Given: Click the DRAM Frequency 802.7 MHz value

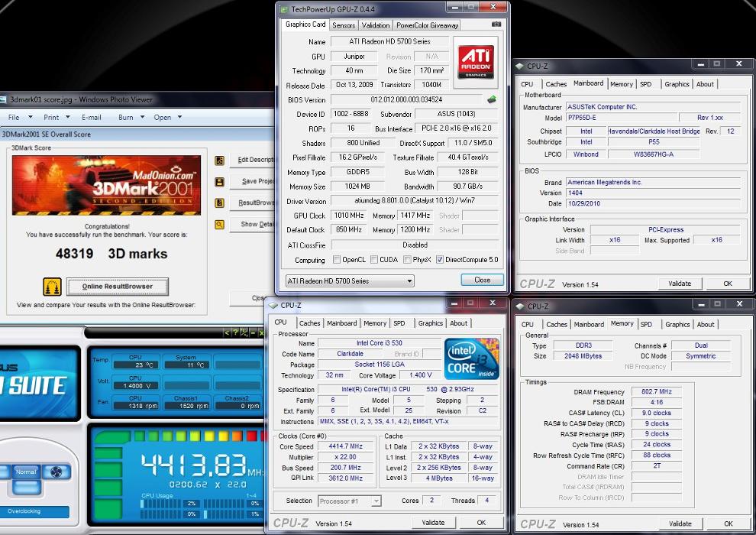Looking at the screenshot, I should (657, 391).
